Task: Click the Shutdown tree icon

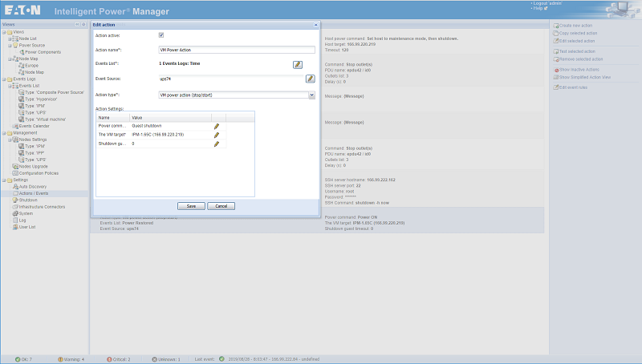Action: 15,200
